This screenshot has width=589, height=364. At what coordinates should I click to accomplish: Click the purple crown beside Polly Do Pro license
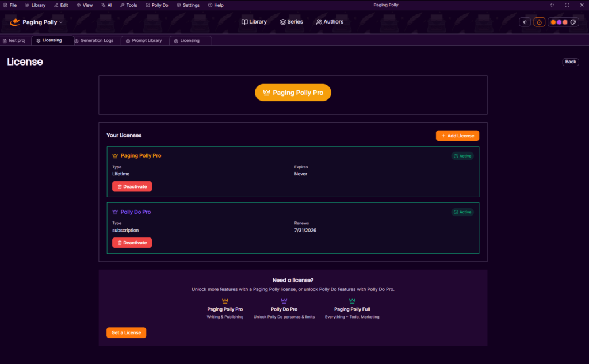(x=115, y=212)
